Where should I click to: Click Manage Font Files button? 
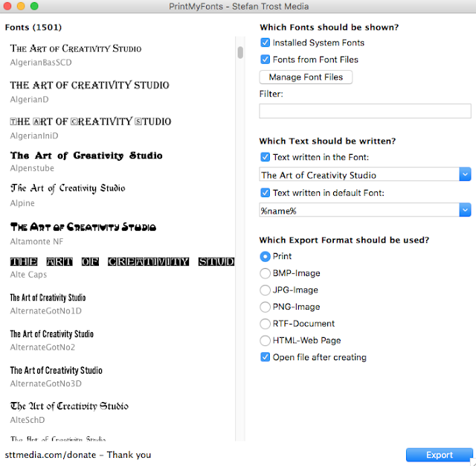pos(306,77)
